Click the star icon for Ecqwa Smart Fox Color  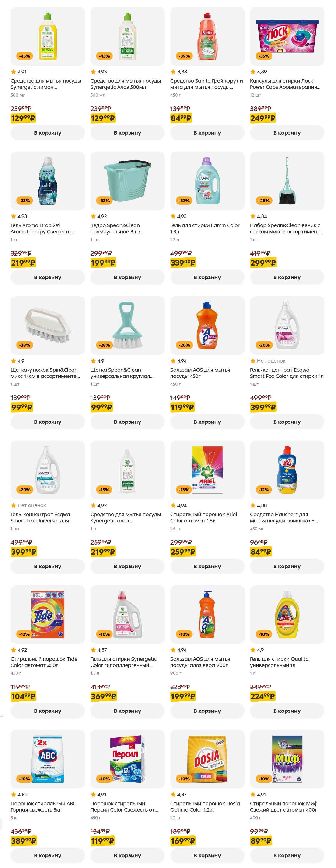point(253,361)
